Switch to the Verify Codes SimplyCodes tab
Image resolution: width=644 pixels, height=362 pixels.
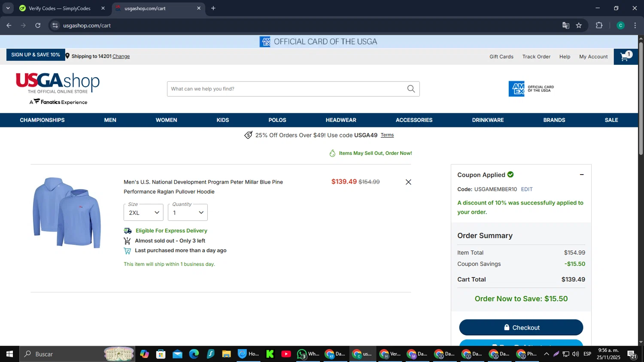coord(59,8)
